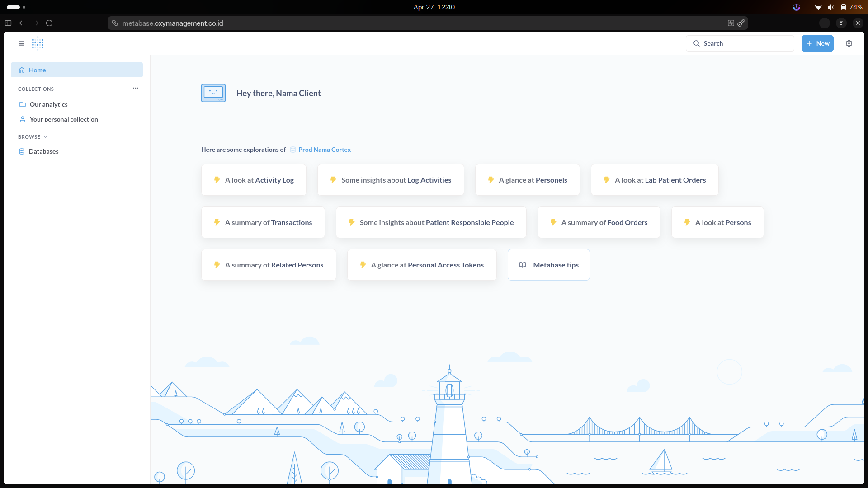Click the browser back arrow

pos(22,23)
